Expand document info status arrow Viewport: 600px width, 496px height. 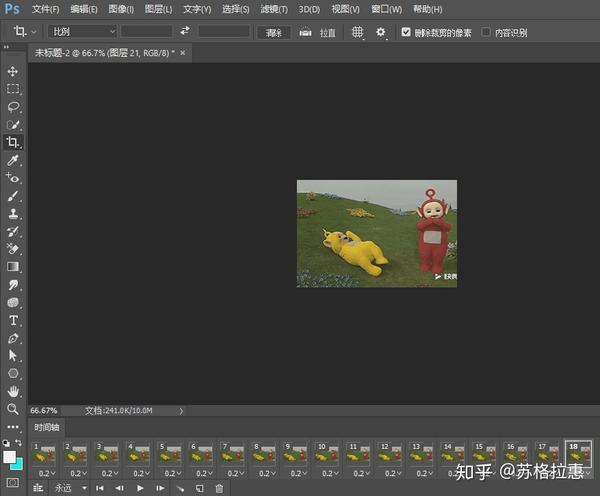point(181,411)
